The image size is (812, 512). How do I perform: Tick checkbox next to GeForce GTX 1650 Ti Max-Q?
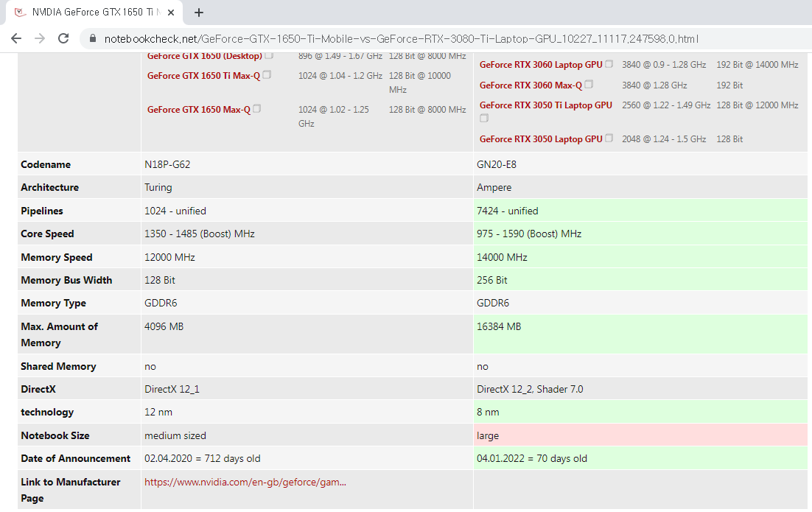[267, 74]
